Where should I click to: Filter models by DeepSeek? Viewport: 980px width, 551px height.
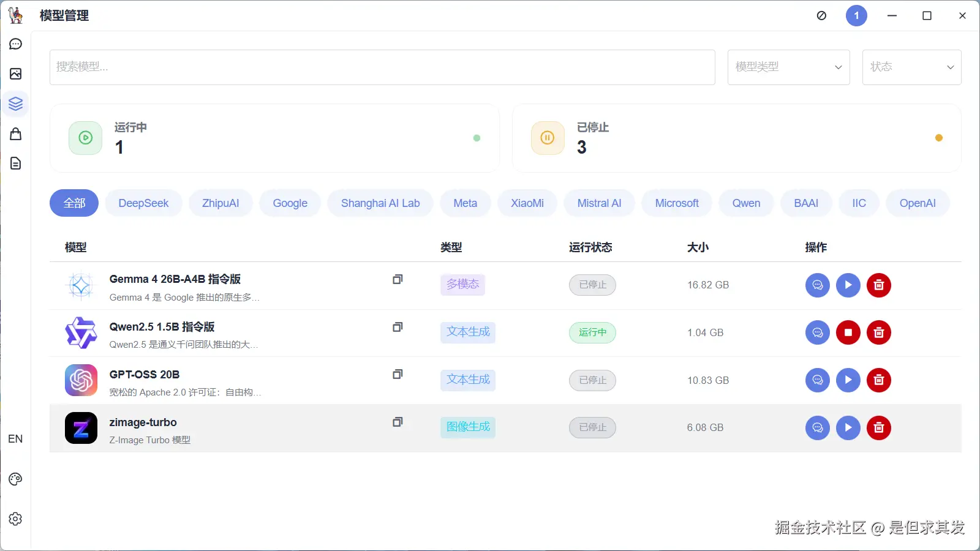pyautogui.click(x=143, y=203)
